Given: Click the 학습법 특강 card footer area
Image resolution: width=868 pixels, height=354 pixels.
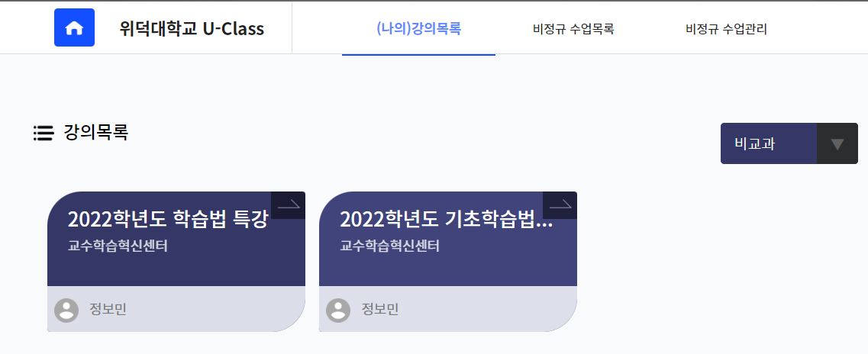Looking at the screenshot, I should (176, 309).
